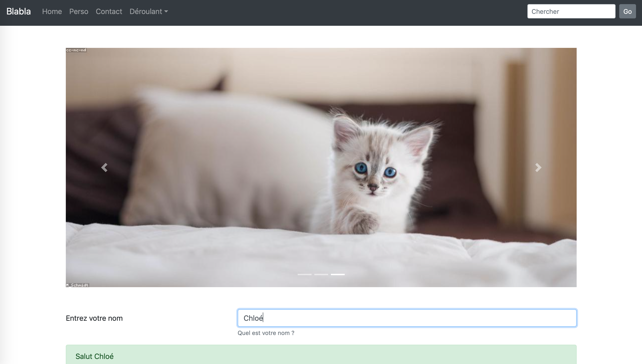Advance to next carousel slide arrow
The height and width of the screenshot is (364, 642).
pyautogui.click(x=538, y=168)
